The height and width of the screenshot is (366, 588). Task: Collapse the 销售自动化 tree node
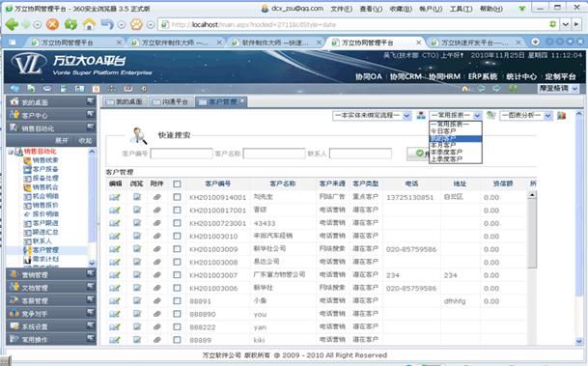[x=11, y=152]
